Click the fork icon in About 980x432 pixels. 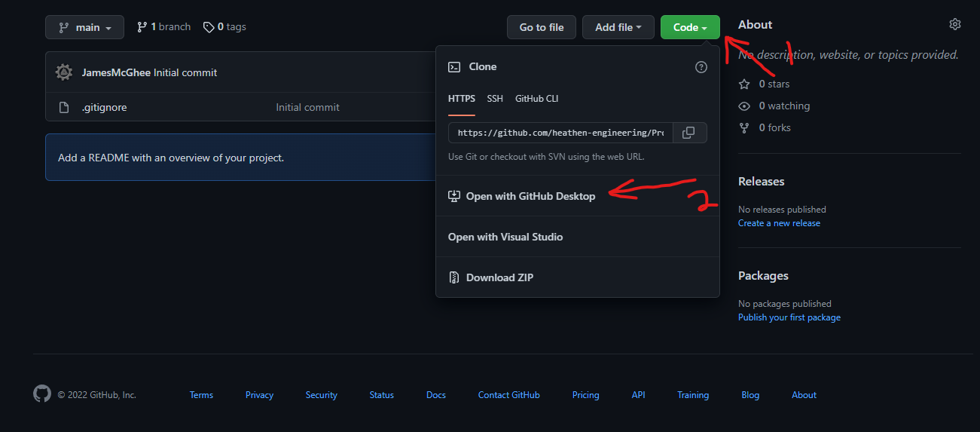tap(744, 127)
